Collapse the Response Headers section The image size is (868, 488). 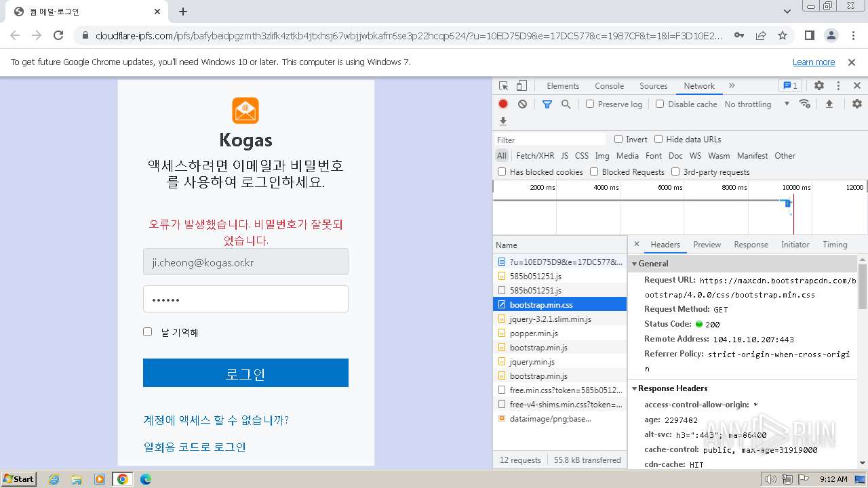(x=634, y=388)
